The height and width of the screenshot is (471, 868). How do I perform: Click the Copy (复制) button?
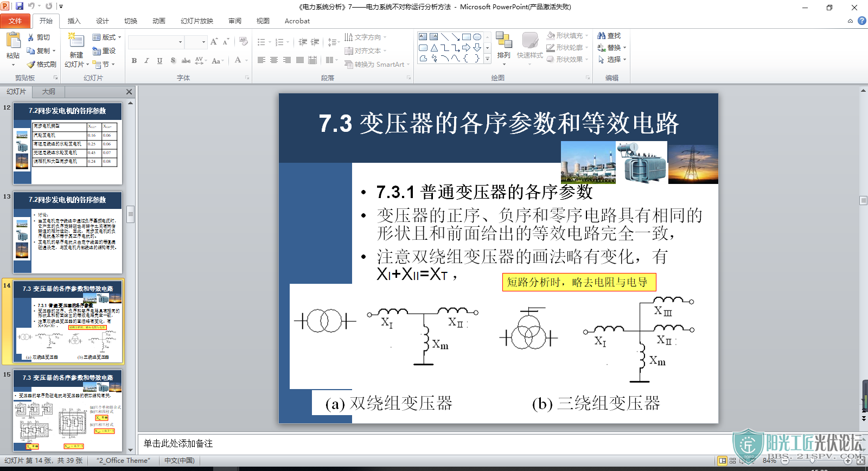pos(41,50)
